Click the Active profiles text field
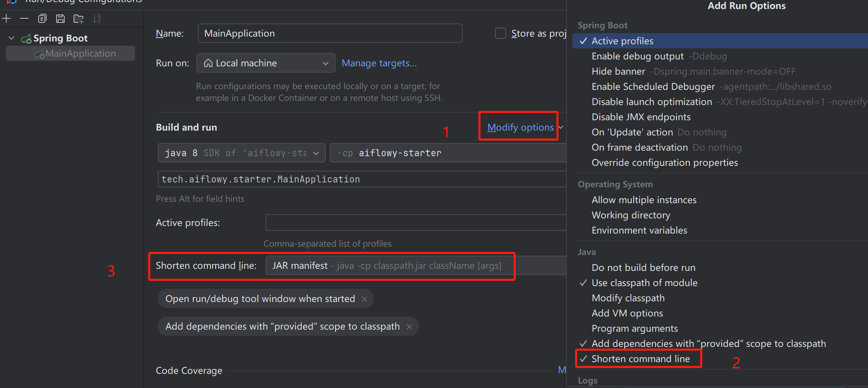 (x=414, y=223)
